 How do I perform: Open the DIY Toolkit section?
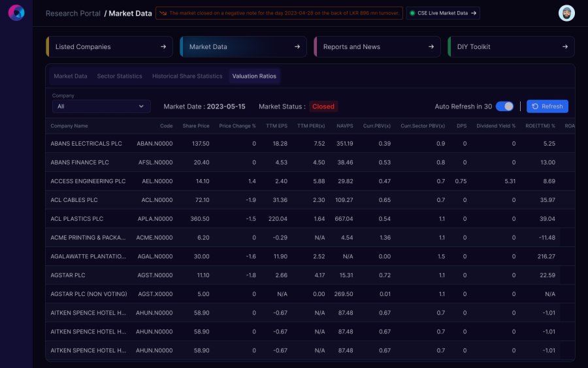pos(511,47)
